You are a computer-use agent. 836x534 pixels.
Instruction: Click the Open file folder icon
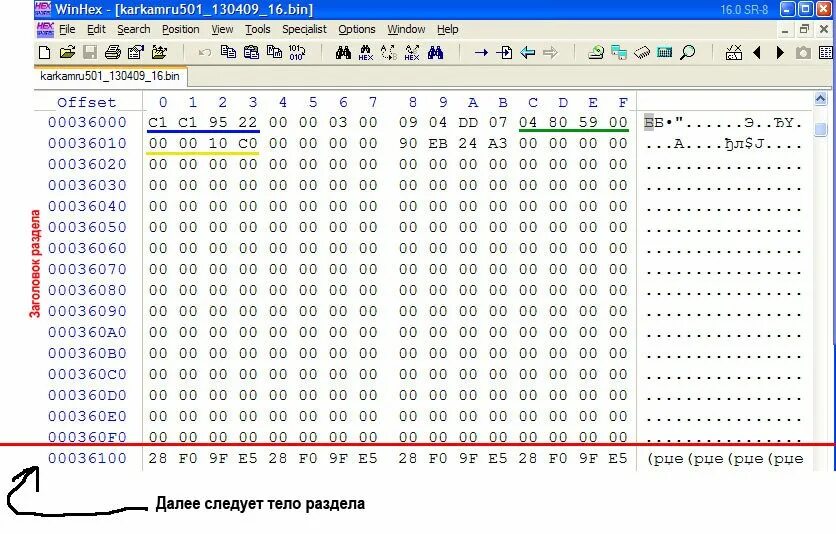(x=67, y=52)
